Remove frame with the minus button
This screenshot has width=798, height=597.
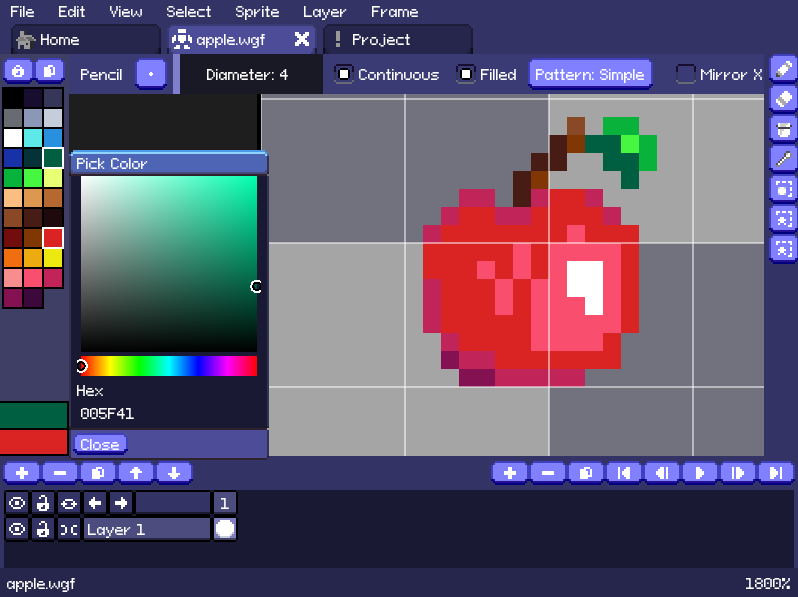point(548,473)
